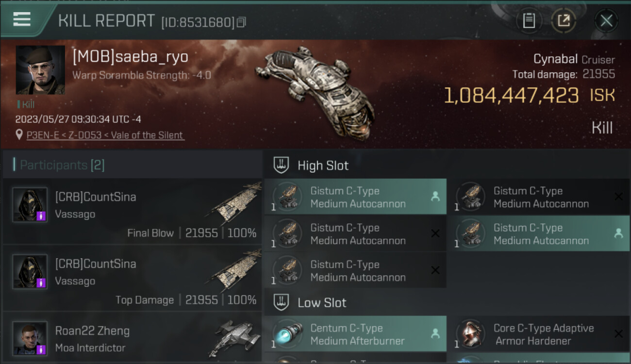631x364 pixels.
Task: Select CountSina Top Damage participant row
Action: pos(132,278)
